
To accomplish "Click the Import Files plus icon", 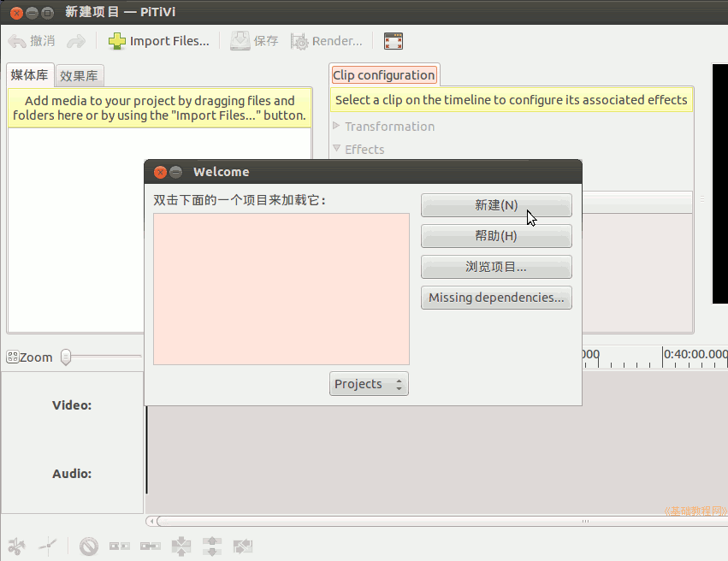I will click(116, 41).
